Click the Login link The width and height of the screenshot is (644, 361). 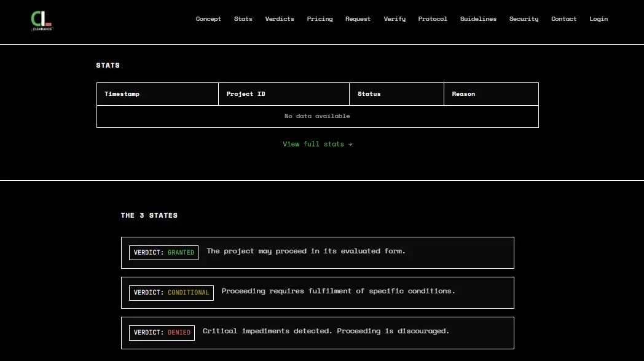(599, 19)
